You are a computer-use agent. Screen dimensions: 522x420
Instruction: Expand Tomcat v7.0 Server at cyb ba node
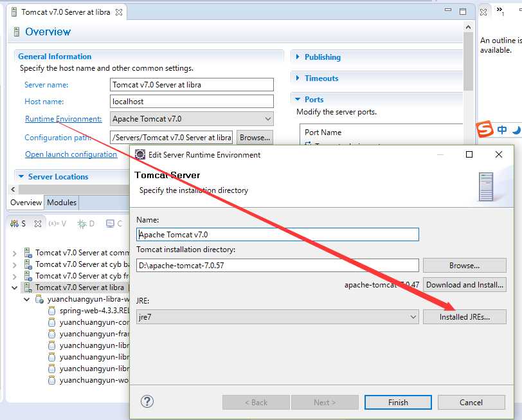pyautogui.click(x=14, y=265)
